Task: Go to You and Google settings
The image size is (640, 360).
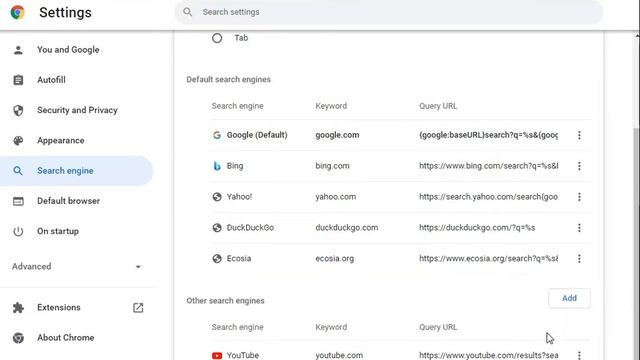Action: pyautogui.click(x=68, y=50)
